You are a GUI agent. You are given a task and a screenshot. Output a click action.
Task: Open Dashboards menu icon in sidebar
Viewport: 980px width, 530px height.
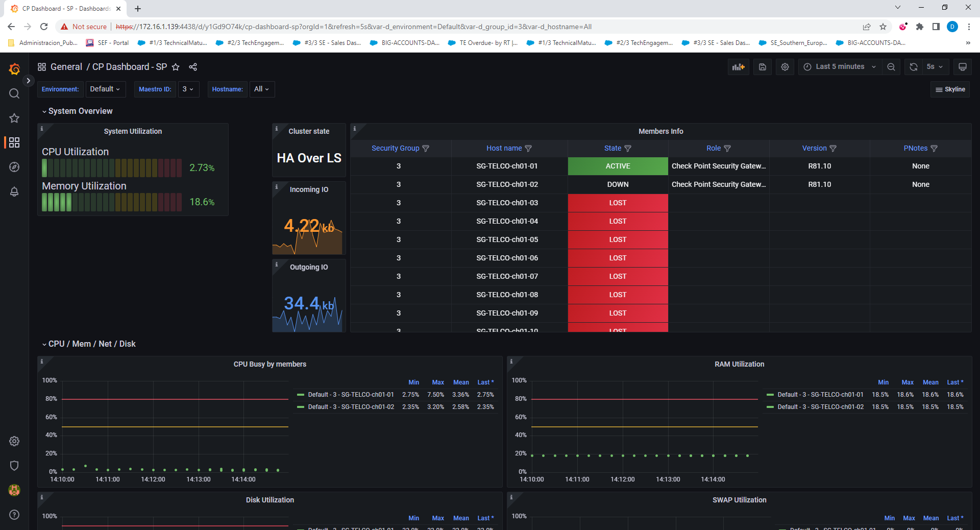pyautogui.click(x=14, y=142)
